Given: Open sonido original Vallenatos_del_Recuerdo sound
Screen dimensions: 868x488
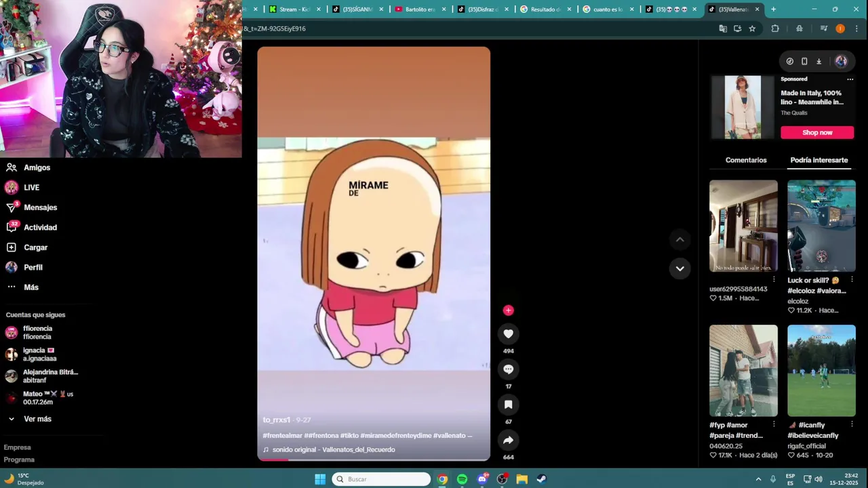Looking at the screenshot, I should click(x=329, y=449).
